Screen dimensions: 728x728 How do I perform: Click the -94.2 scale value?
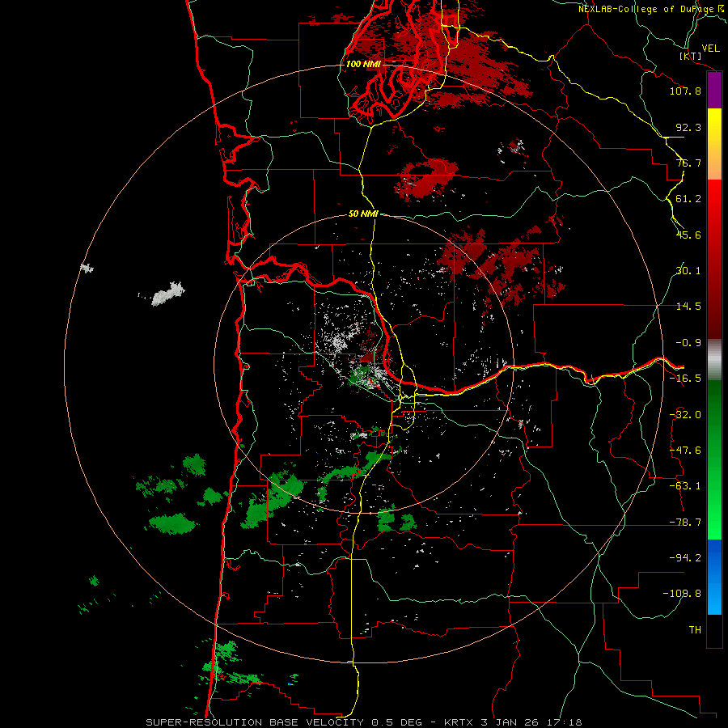(685, 558)
